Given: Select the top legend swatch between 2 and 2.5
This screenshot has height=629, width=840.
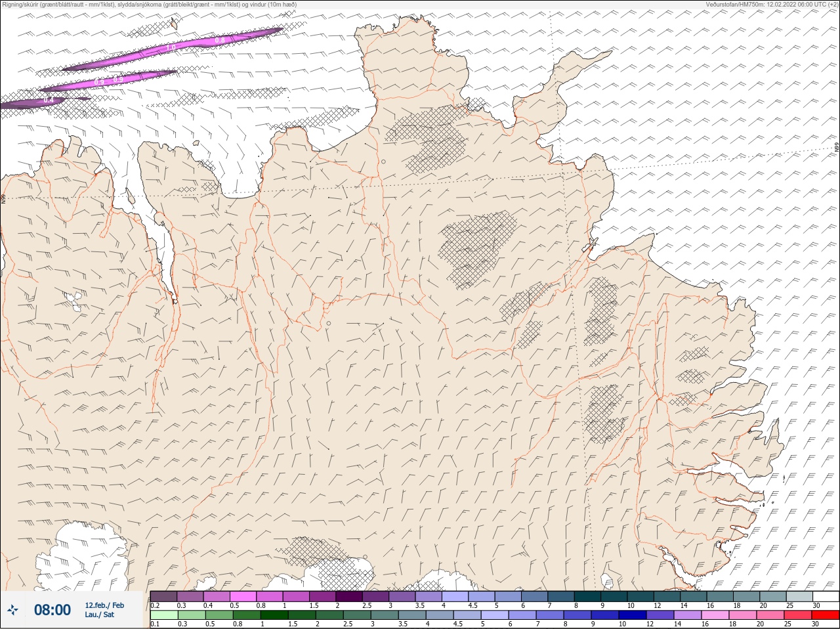Looking at the screenshot, I should click(350, 596).
